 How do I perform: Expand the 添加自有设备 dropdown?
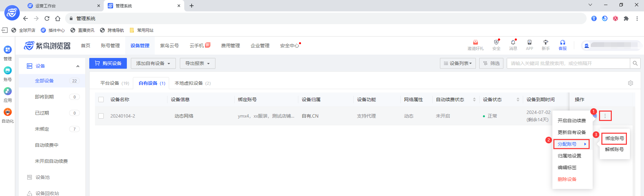[153, 63]
